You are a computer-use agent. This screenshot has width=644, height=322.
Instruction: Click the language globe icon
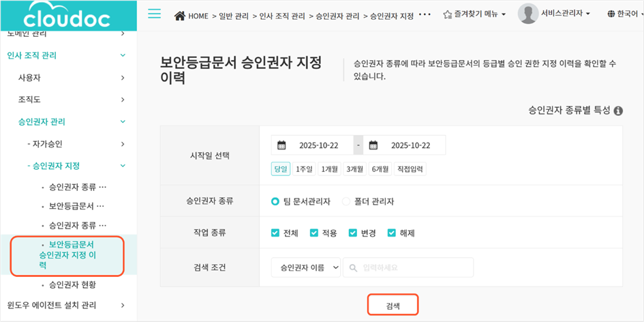click(x=611, y=14)
